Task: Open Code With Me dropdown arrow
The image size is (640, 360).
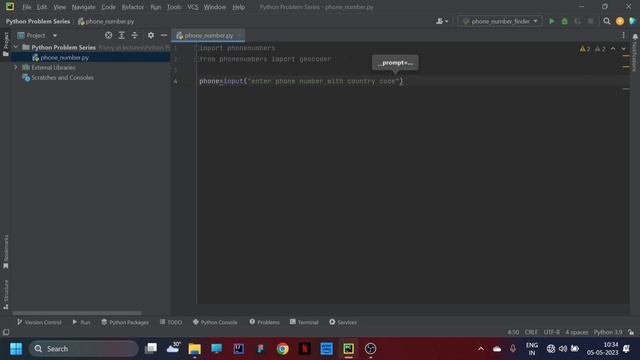Action: [447, 21]
